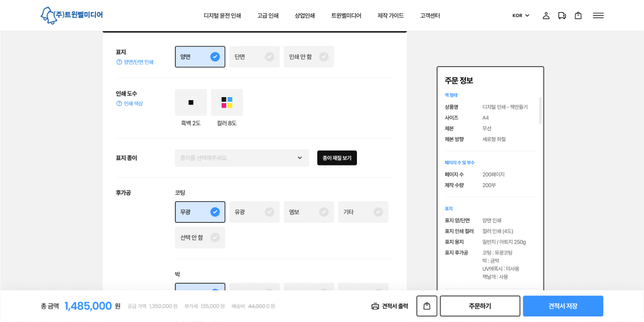644x322 pixels.
Task: Select the 컬러 8도 color swatch
Action: (x=227, y=103)
